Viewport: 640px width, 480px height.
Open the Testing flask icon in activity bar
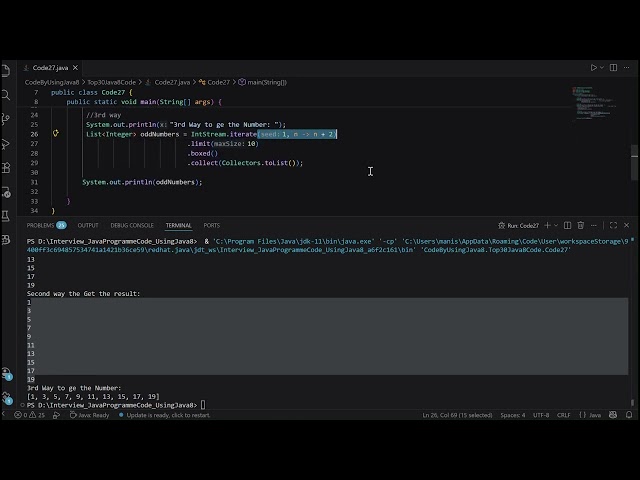[x=6, y=216]
